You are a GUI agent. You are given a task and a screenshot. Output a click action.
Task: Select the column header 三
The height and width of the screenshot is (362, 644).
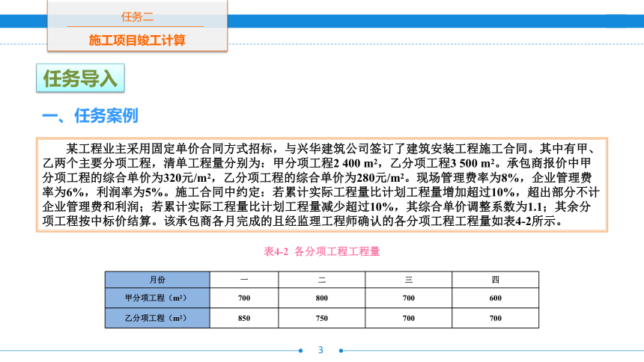(409, 280)
